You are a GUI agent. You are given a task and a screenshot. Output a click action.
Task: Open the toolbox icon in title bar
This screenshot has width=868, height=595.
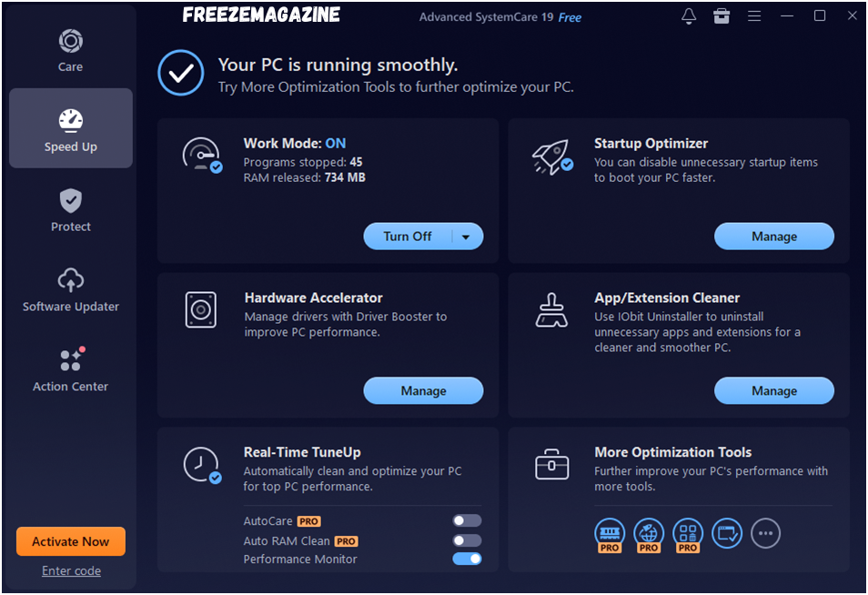tap(722, 16)
